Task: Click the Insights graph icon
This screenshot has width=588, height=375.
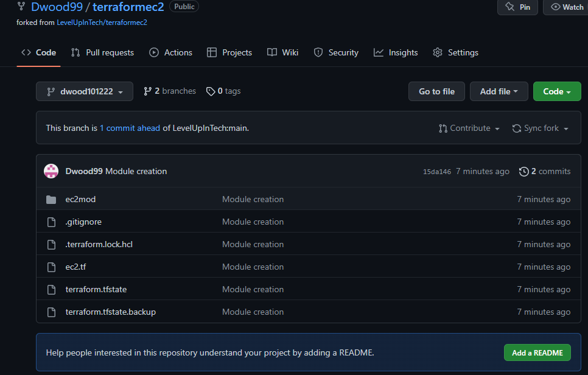Action: pos(379,52)
